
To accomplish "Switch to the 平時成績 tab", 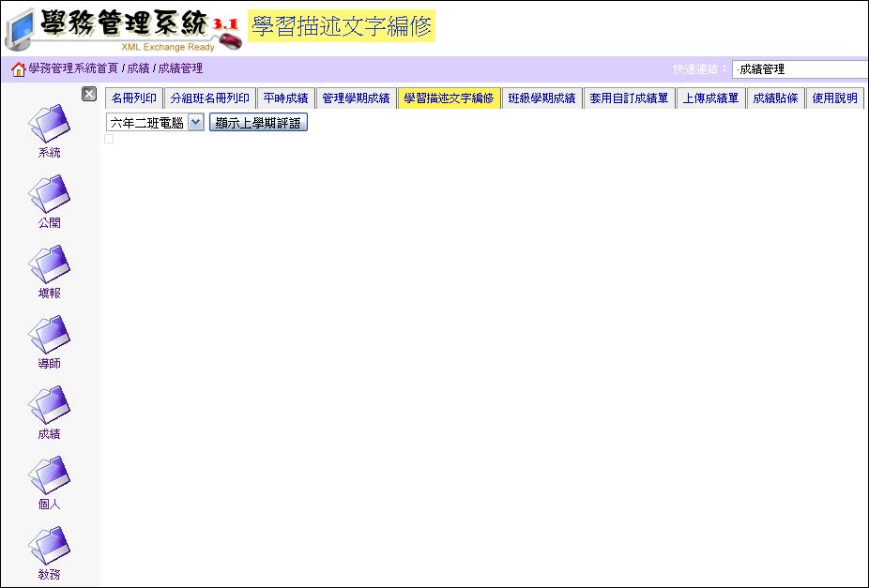I will (x=285, y=98).
